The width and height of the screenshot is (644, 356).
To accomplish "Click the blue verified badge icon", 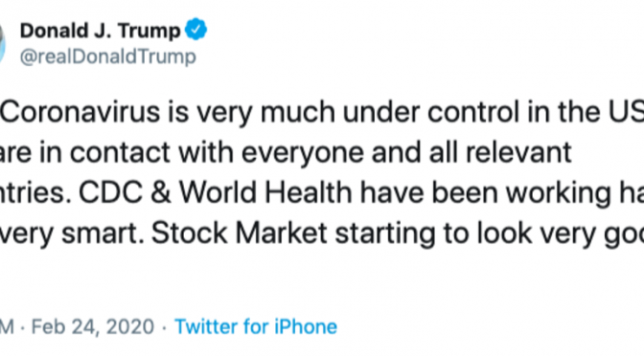I will click(x=195, y=29).
